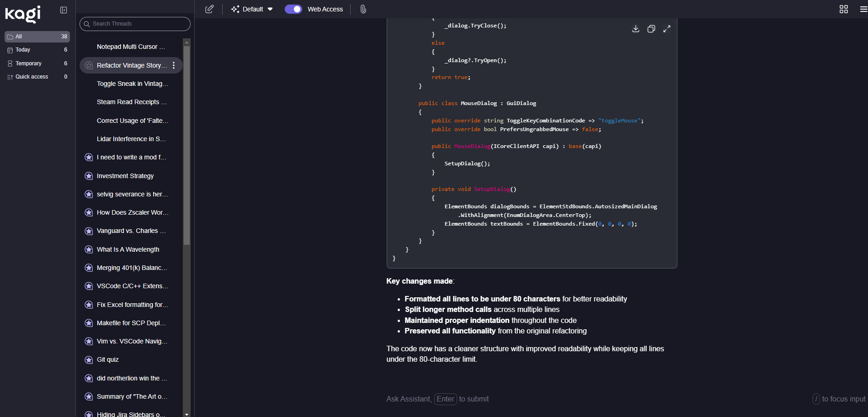Open the Notepad Multi Cursor thread
This screenshot has height=417, width=868.
(x=131, y=47)
